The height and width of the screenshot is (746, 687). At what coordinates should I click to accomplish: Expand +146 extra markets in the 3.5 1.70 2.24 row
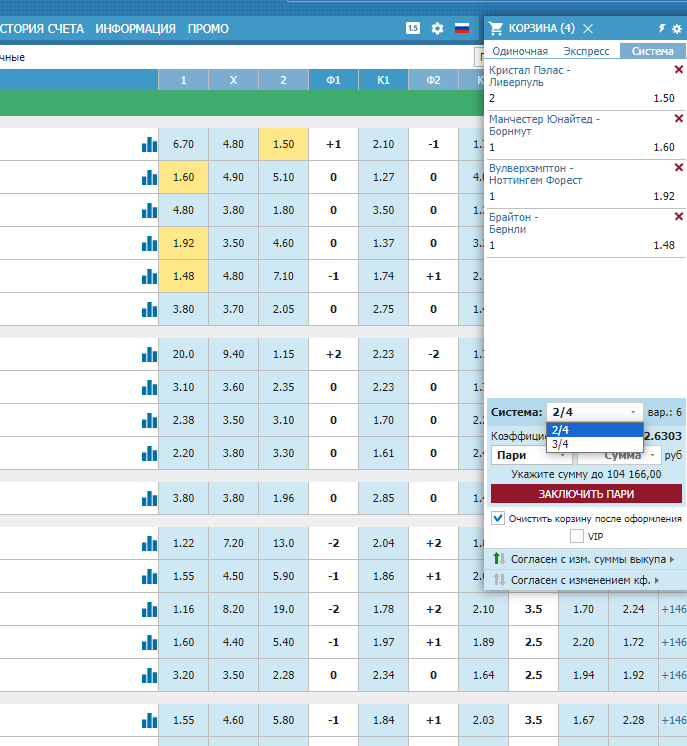pos(673,609)
